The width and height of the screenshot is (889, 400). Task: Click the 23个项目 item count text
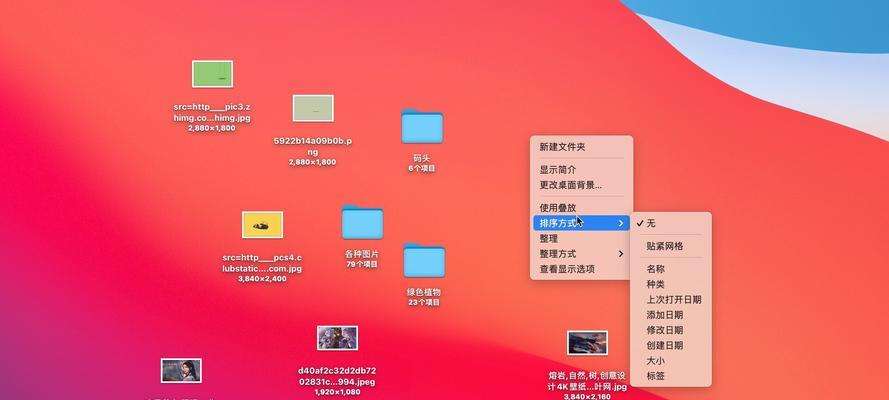click(x=424, y=303)
